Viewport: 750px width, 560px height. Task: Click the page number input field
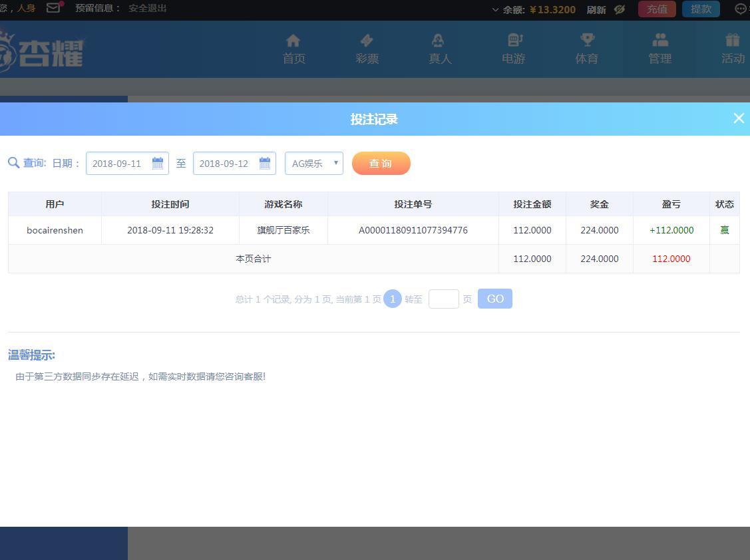point(443,299)
